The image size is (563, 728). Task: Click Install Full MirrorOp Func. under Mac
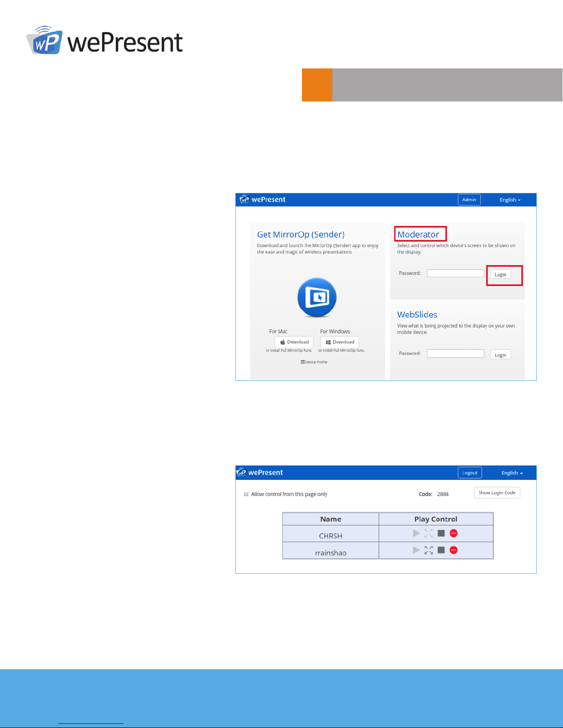[289, 350]
